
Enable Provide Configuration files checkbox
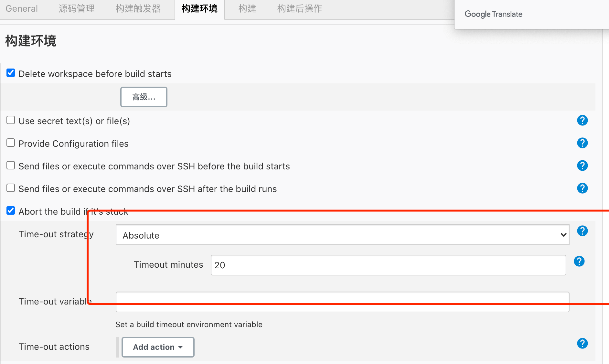(11, 143)
